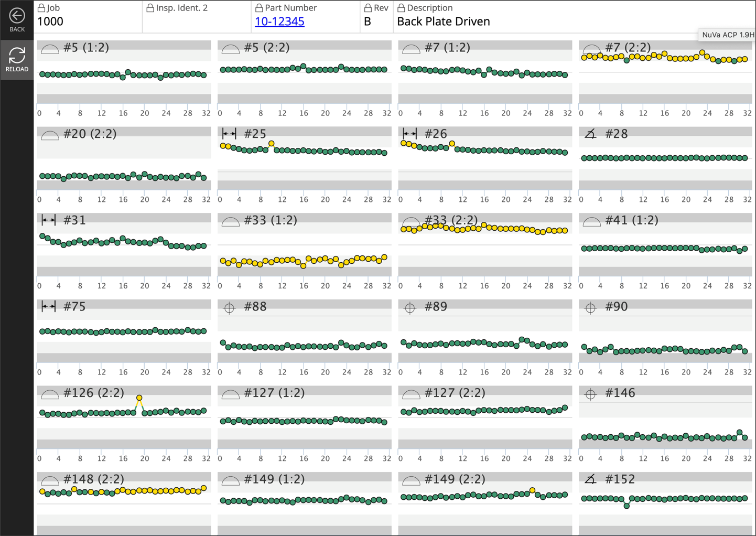Click the angle icon of chart #152

coord(590,479)
